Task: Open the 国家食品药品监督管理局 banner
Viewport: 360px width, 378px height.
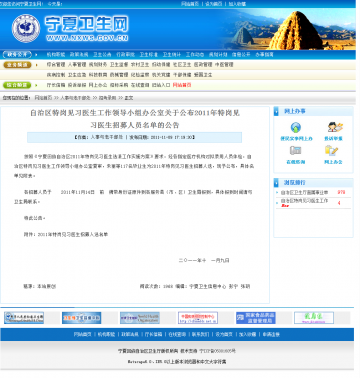Action: point(256,318)
